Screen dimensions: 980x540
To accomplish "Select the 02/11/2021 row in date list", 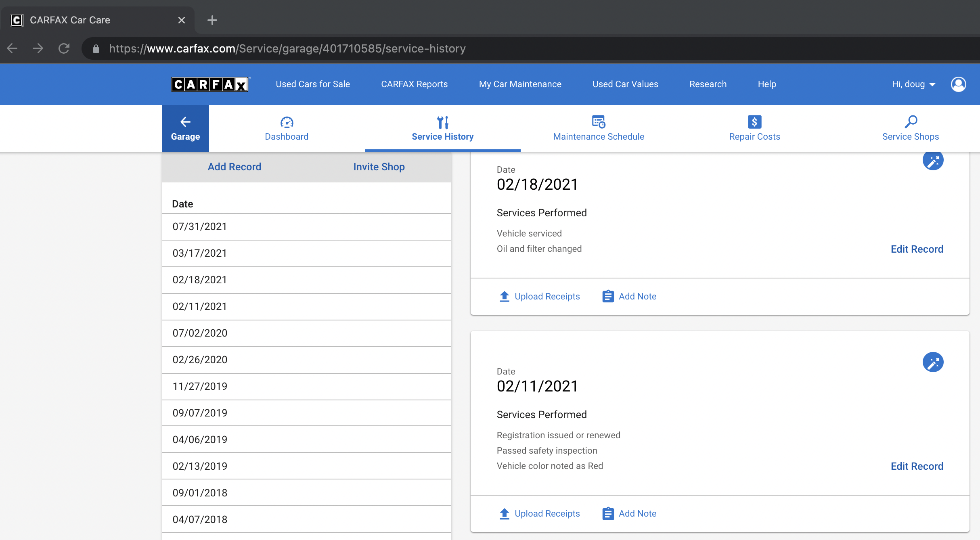I will [x=307, y=307].
